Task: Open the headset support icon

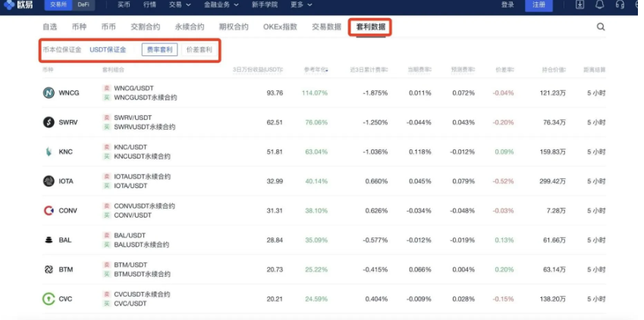Action: pyautogui.click(x=620, y=5)
